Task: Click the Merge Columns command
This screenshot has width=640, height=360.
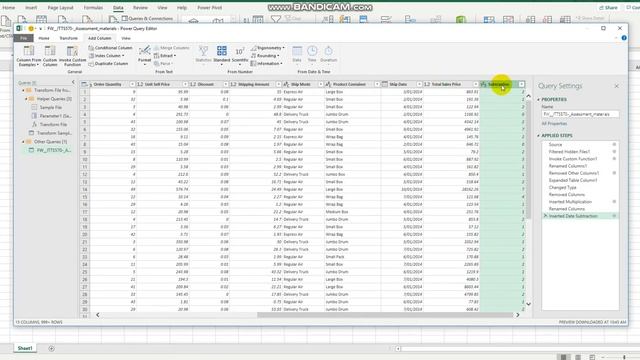Action: (x=171, y=48)
